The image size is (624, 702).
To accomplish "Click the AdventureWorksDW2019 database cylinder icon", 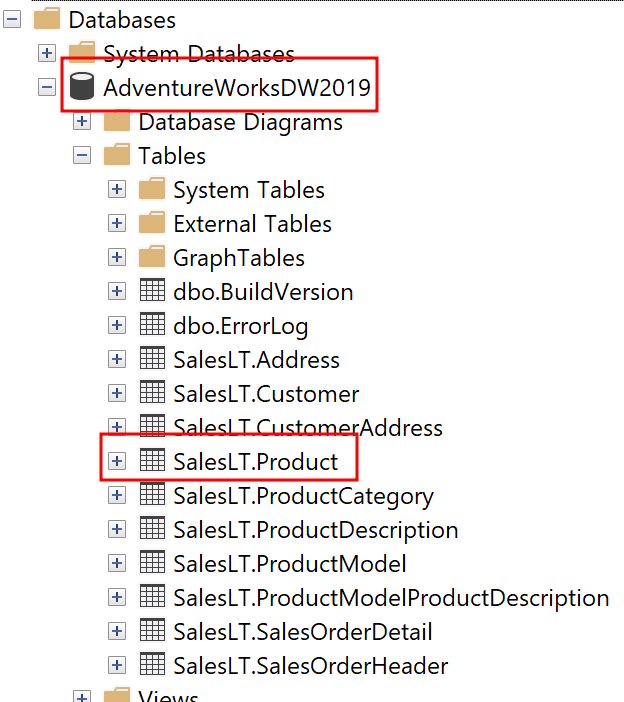I will point(83,88).
